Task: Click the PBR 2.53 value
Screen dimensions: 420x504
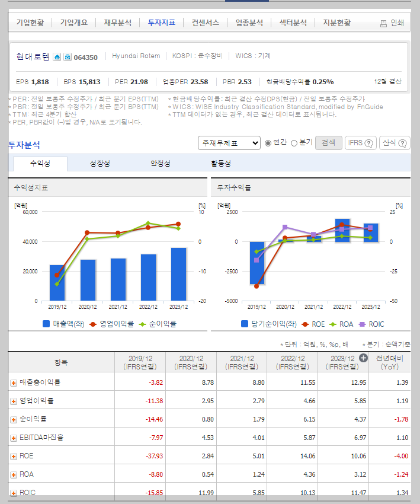Action: (244, 82)
